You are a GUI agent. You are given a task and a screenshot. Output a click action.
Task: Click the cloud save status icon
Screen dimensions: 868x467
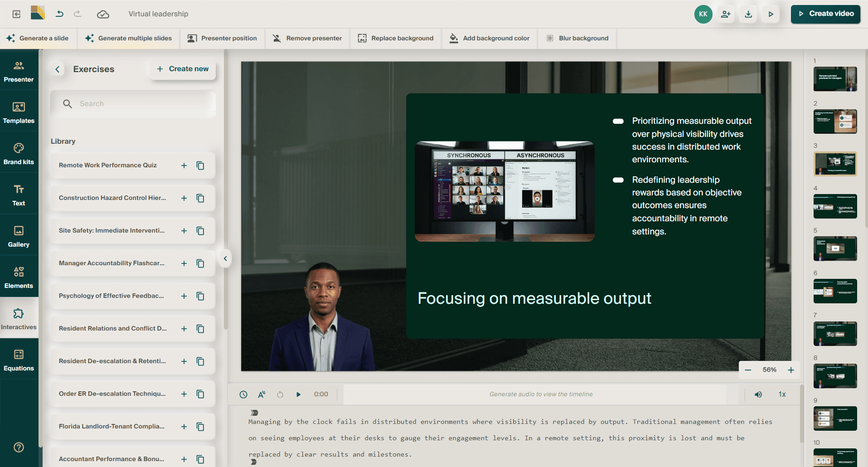point(103,14)
